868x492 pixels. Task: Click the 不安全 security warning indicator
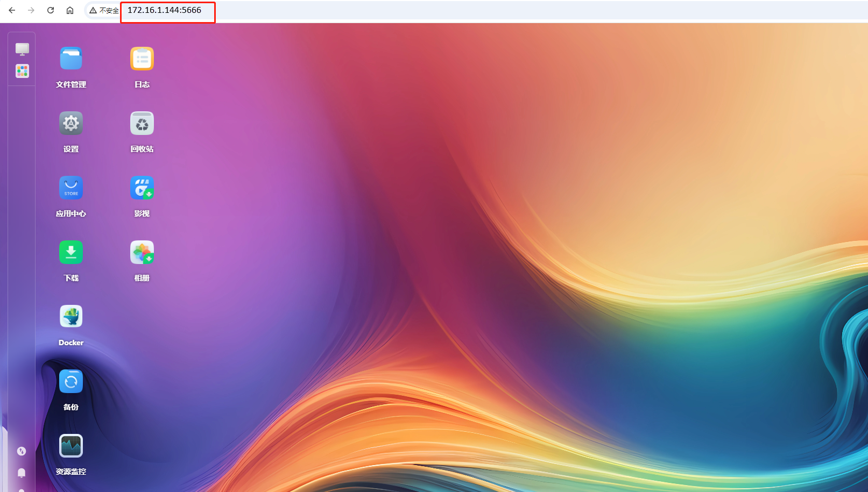(x=104, y=10)
